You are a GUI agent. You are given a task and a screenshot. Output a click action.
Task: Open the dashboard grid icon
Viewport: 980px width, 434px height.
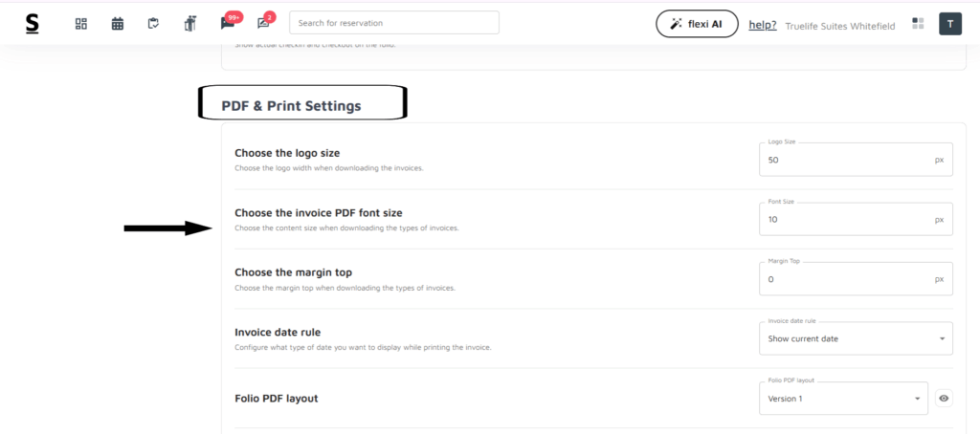(x=81, y=24)
